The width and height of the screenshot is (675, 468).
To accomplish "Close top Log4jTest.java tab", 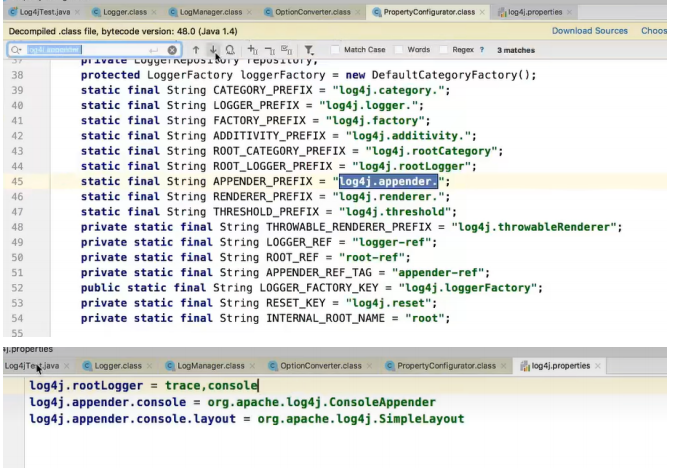I will point(77,12).
